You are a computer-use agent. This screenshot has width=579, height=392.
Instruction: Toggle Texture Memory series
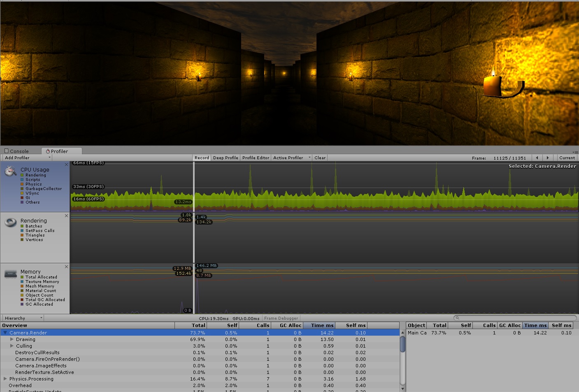click(x=22, y=282)
